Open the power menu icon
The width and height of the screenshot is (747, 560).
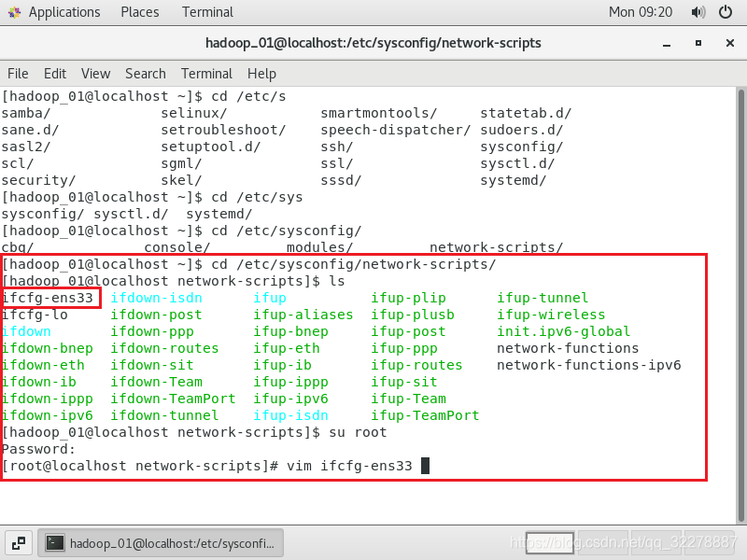pyautogui.click(x=726, y=12)
